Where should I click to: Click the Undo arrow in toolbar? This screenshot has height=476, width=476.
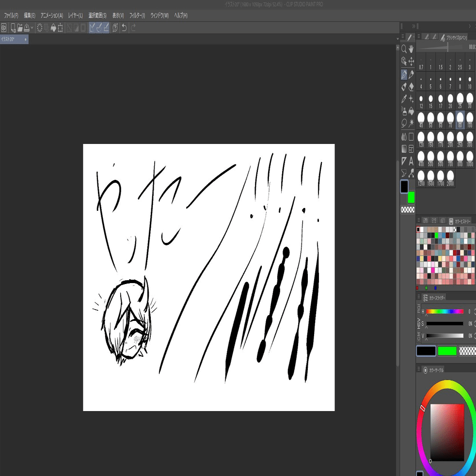(124, 28)
